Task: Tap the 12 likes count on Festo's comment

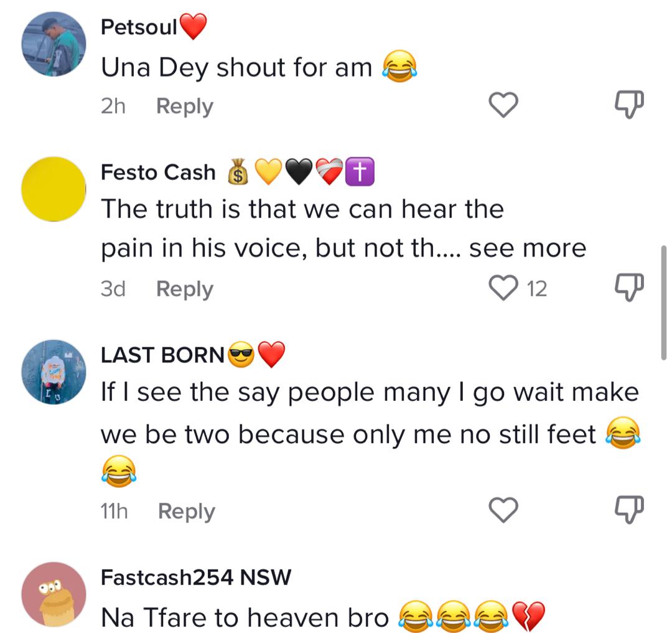Action: 536,289
